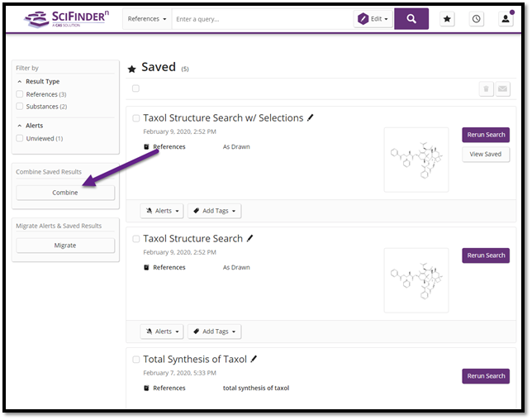
Task: Open Add Tags dropdown for first saved result
Action: coord(215,211)
